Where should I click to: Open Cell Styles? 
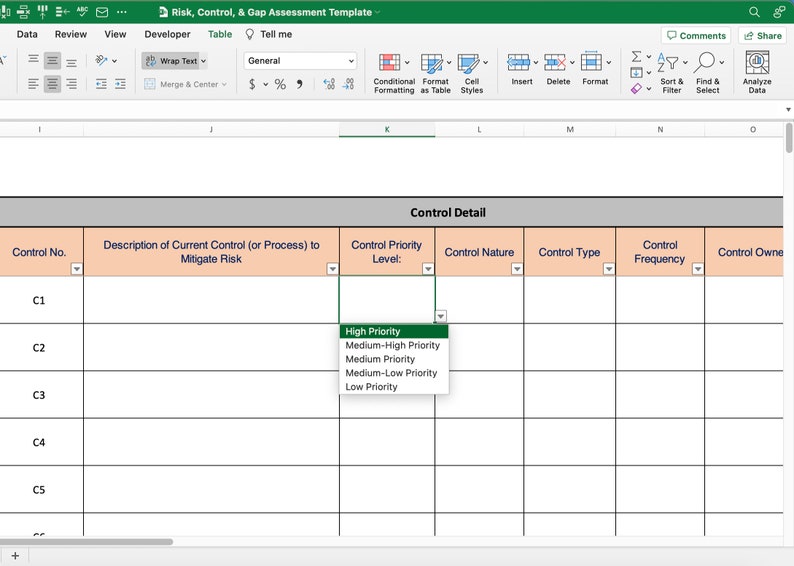[471, 73]
